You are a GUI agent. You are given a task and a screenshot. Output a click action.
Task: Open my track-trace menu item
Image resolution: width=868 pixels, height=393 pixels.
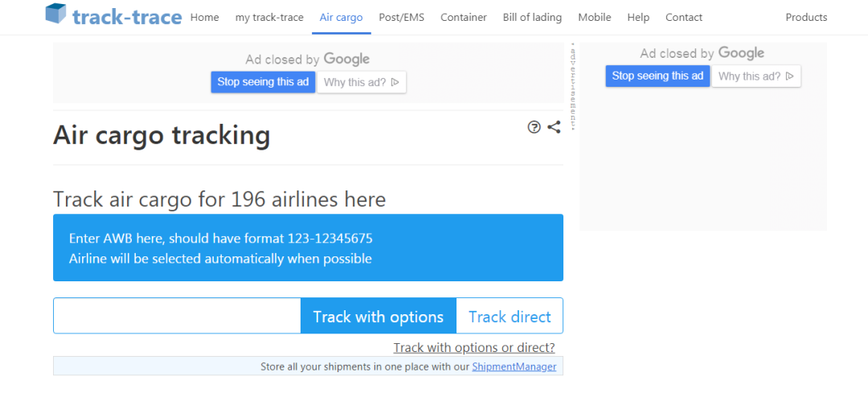tap(269, 17)
